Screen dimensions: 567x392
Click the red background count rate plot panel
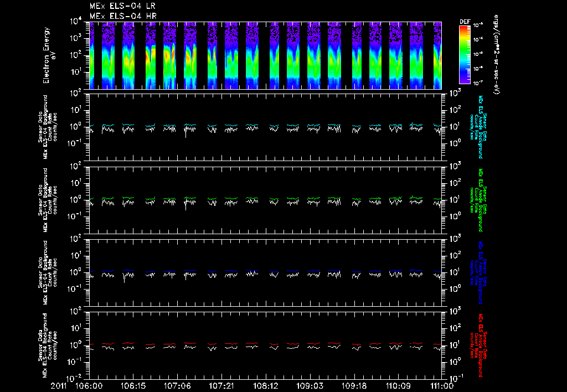click(x=265, y=345)
